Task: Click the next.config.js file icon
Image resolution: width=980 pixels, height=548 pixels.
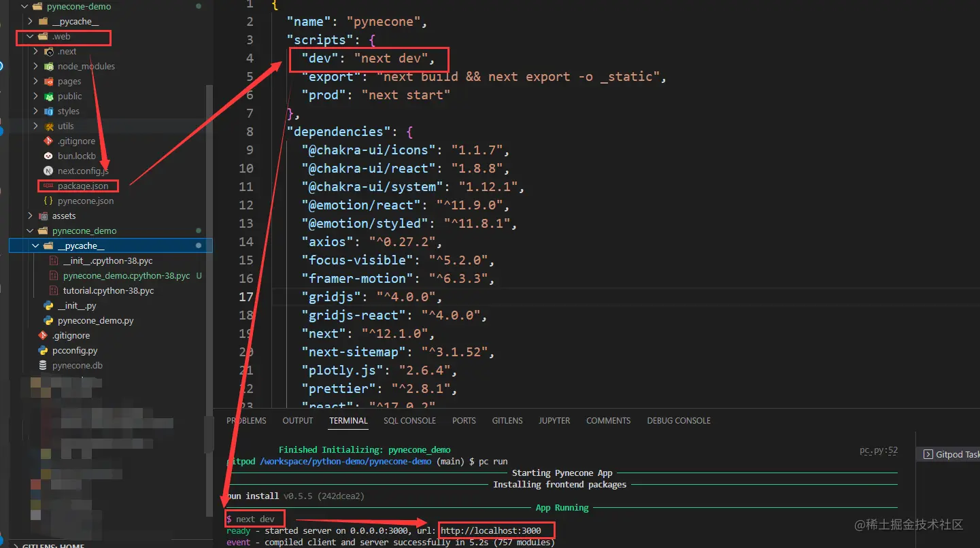Action: 48,171
